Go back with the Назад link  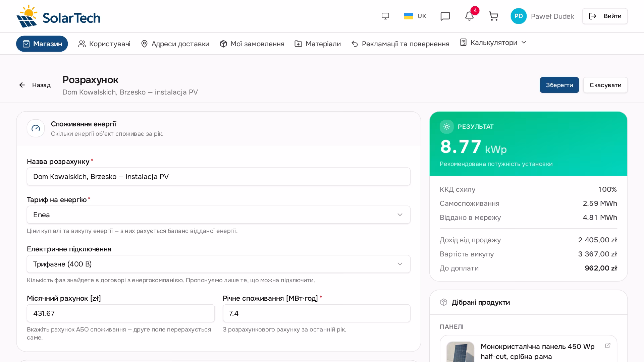(35, 85)
